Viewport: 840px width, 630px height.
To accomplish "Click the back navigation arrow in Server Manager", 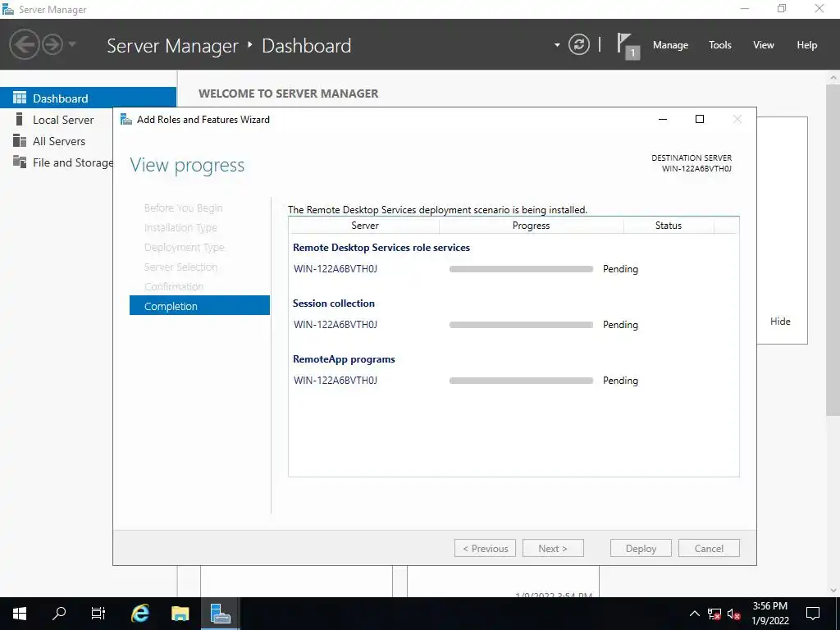I will tap(24, 44).
